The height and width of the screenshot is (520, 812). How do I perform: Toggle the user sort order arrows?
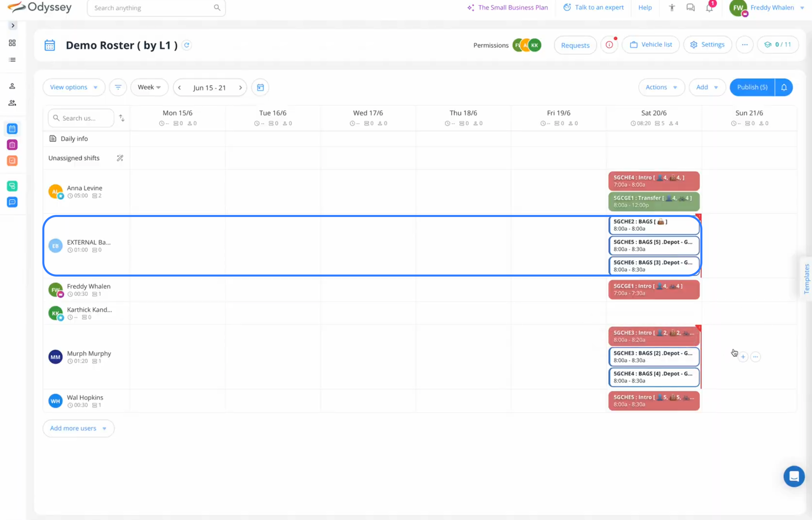pyautogui.click(x=122, y=118)
